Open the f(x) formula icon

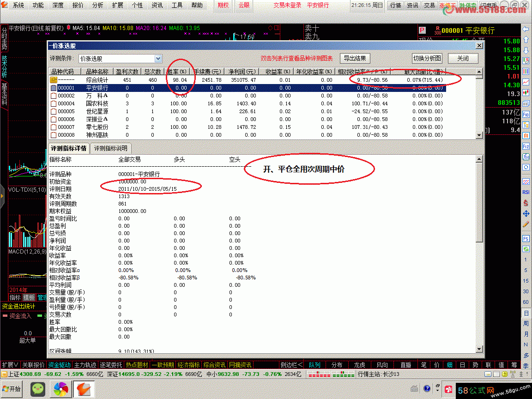[526, 157]
